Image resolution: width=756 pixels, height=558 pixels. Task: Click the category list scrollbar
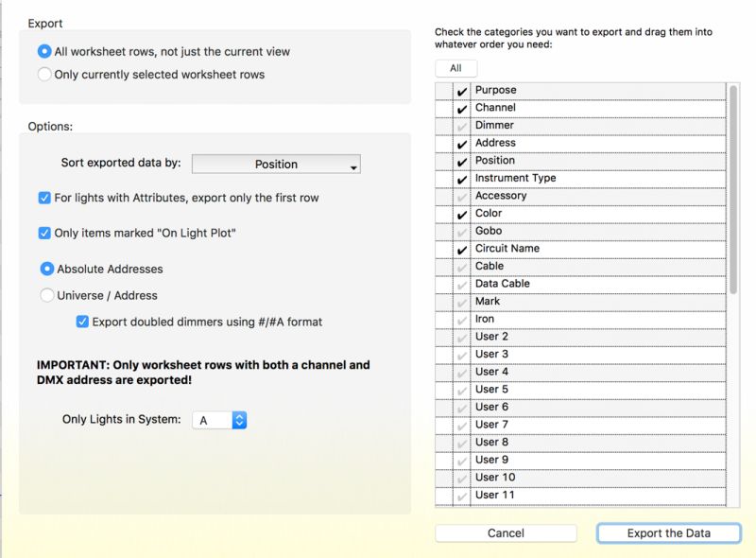pos(733,189)
